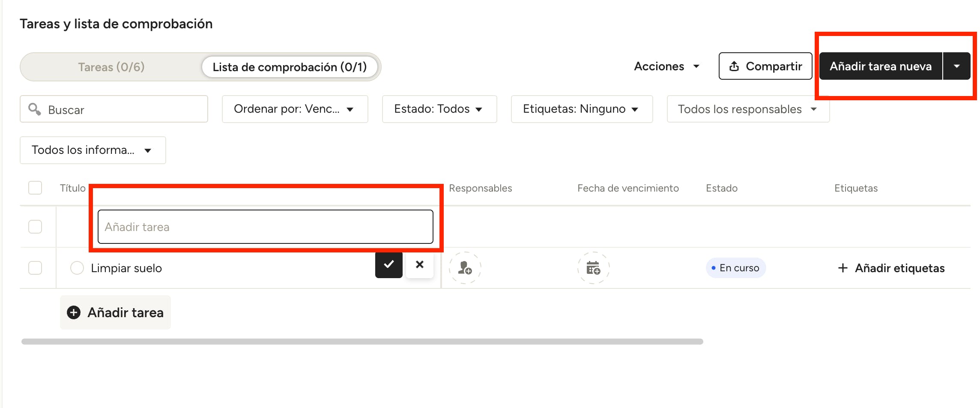Switch to the Tareas (0/6) tab
The width and height of the screenshot is (980, 408).
pos(111,67)
